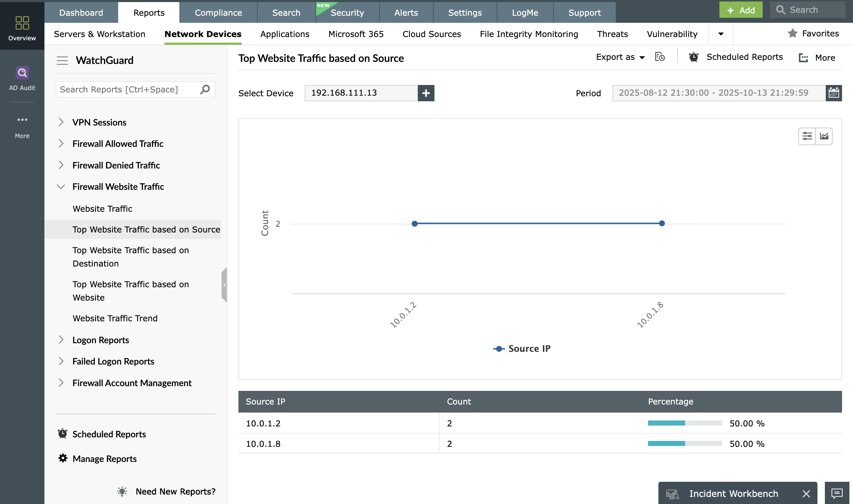Toggle the Source IP legend series
The height and width of the screenshot is (504, 853).
click(x=522, y=349)
